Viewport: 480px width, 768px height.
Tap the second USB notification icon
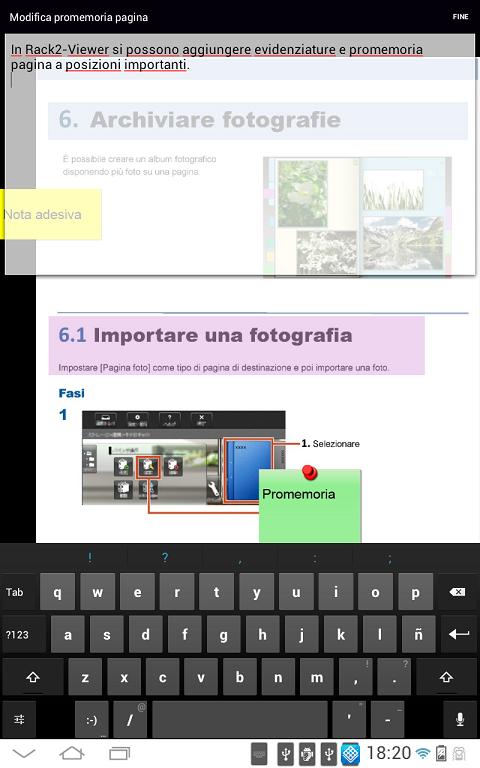point(329,754)
